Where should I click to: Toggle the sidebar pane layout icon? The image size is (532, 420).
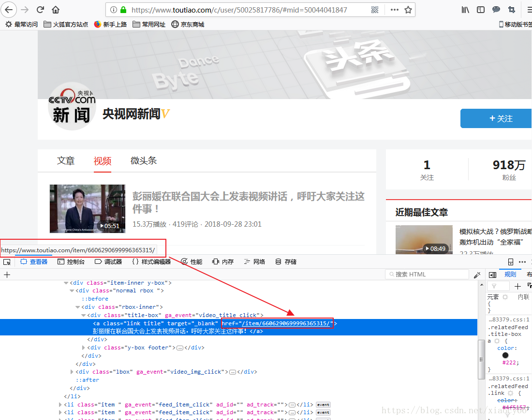click(x=493, y=275)
